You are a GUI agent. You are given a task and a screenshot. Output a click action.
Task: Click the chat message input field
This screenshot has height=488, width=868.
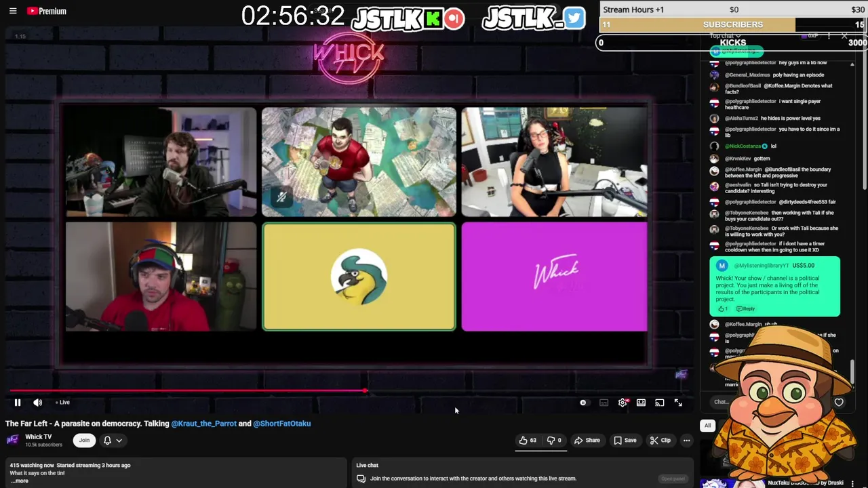point(720,402)
